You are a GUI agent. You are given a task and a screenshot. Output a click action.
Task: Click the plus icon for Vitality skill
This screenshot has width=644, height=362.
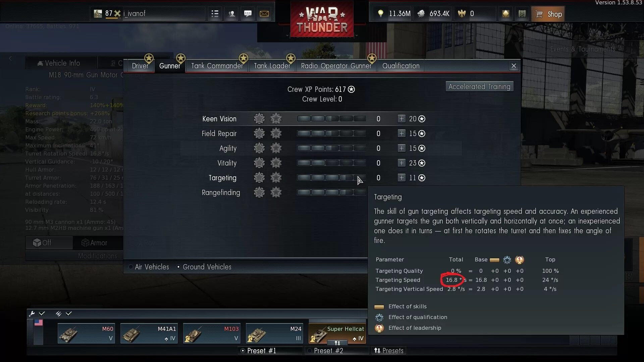click(x=401, y=163)
